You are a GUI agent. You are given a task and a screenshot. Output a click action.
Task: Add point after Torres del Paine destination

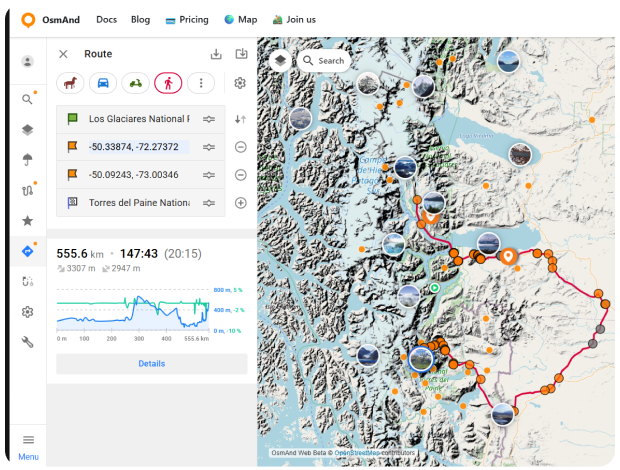tap(240, 203)
